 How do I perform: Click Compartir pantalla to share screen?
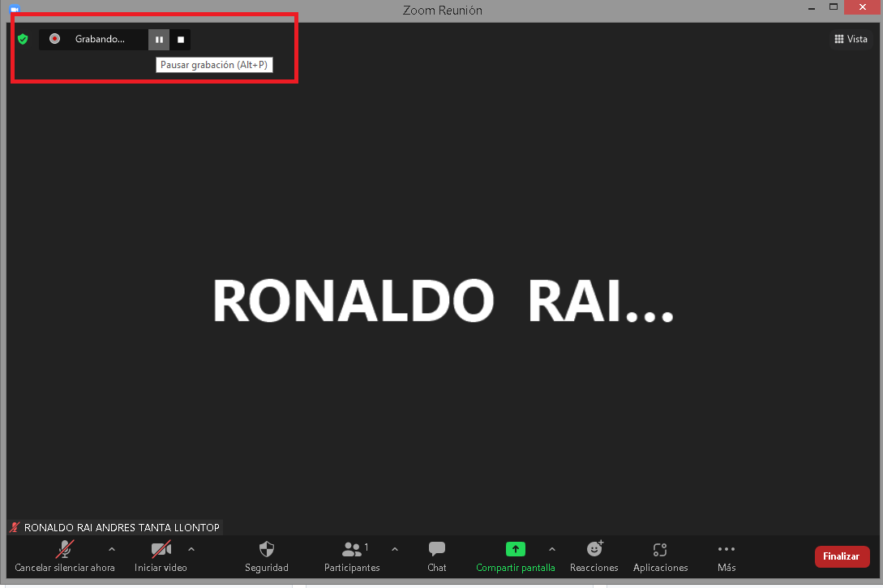[x=516, y=556]
